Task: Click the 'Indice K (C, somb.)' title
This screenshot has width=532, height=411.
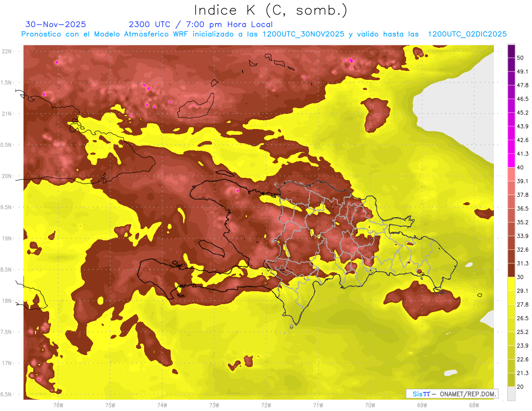Action: click(x=271, y=10)
